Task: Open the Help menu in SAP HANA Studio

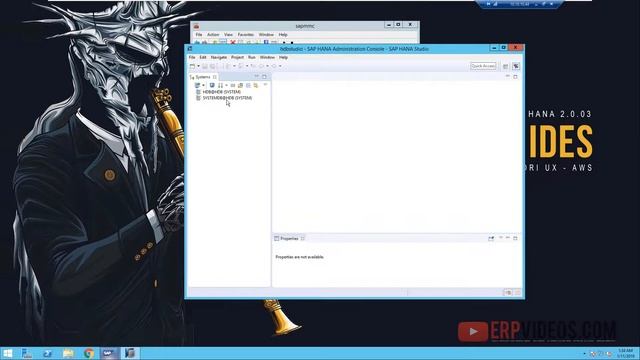Action: pos(283,58)
